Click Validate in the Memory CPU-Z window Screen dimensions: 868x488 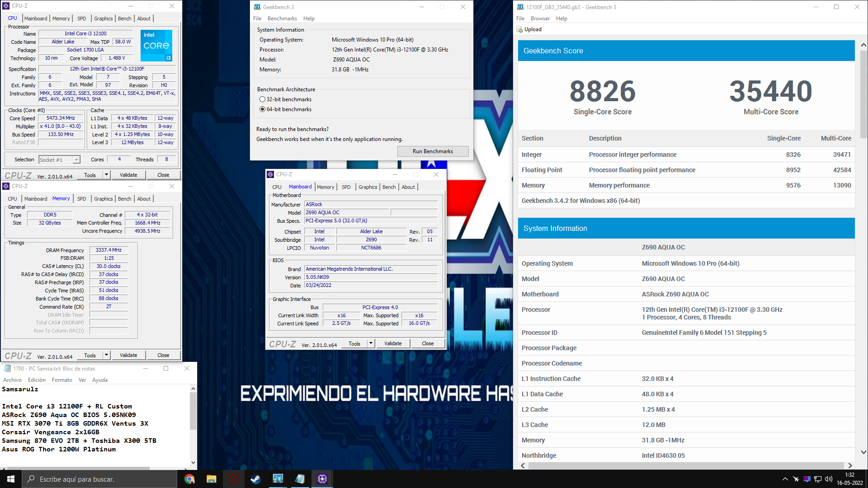pyautogui.click(x=128, y=355)
